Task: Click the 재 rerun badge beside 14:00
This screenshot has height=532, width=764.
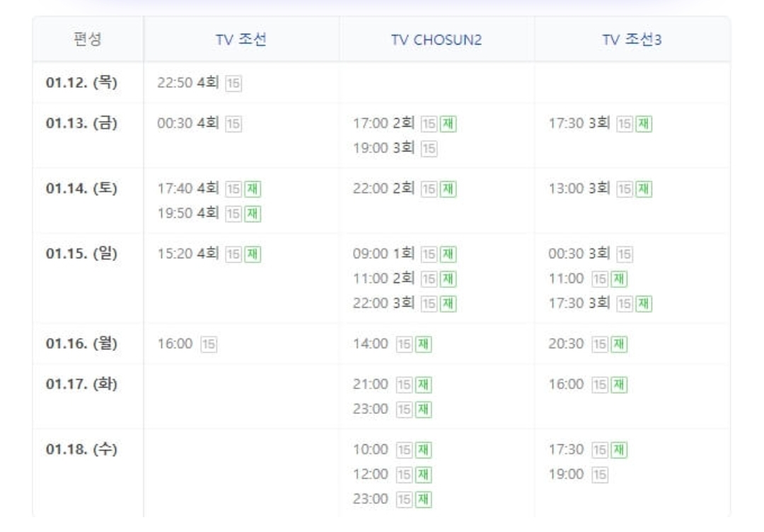Action: (x=424, y=345)
